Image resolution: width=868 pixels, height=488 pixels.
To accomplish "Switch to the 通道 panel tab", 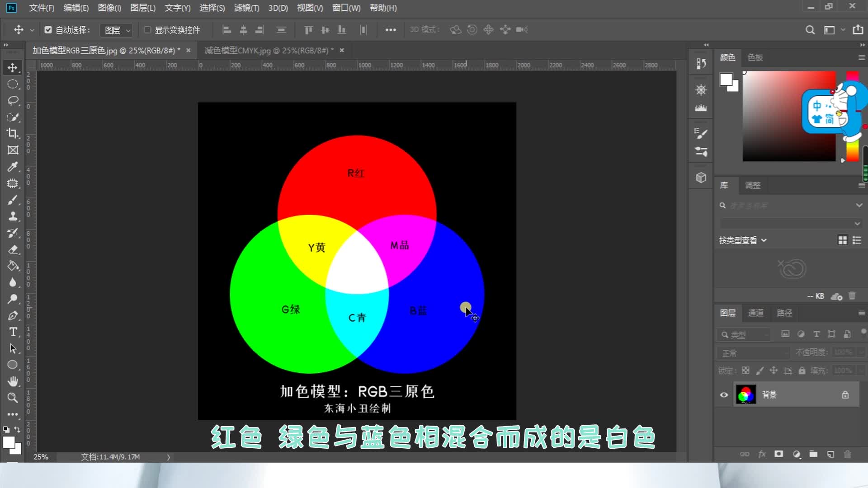I will click(755, 313).
